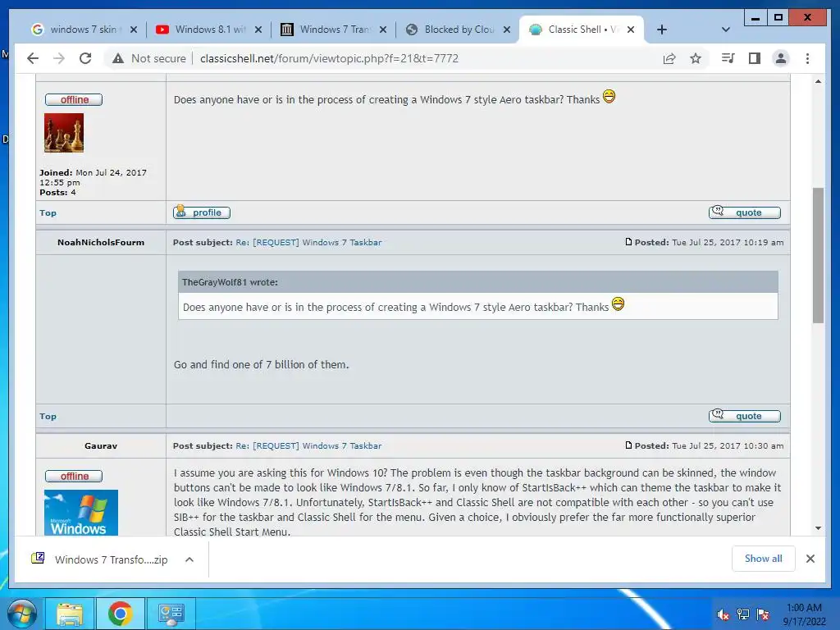Click the Chrome taskbar icon

[120, 614]
